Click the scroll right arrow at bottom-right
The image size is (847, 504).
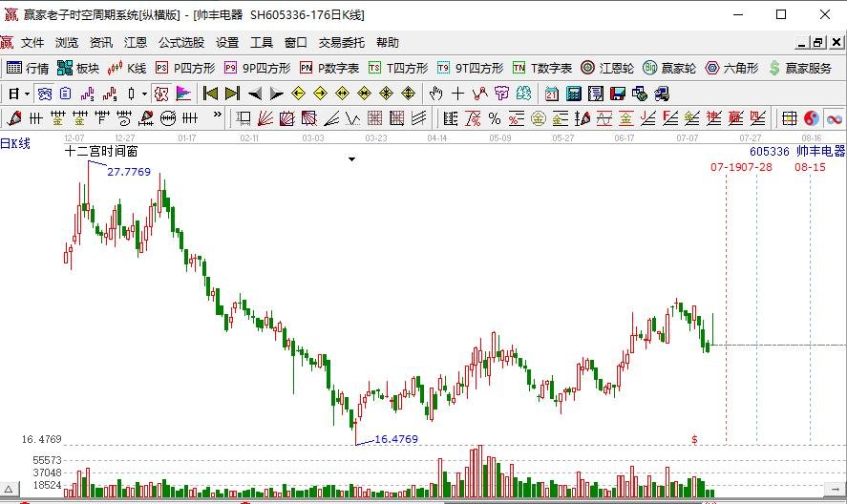(x=836, y=490)
